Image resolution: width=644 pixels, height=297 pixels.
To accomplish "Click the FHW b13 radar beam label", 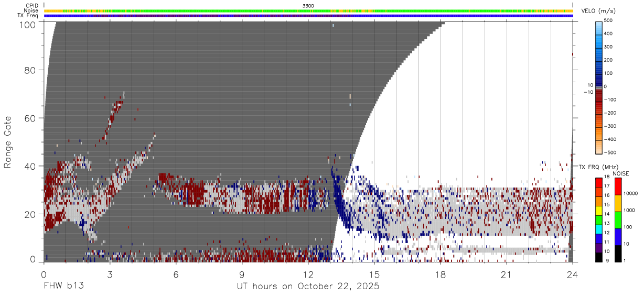I will pyautogui.click(x=63, y=287).
